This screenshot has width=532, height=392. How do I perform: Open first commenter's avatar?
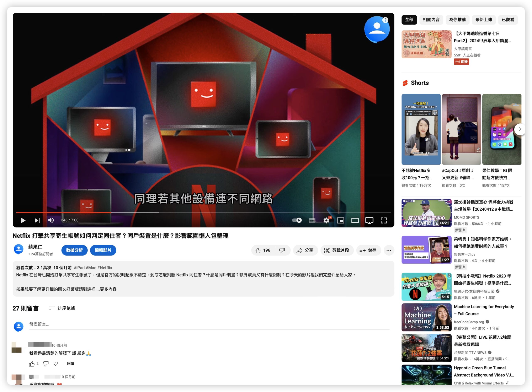[x=17, y=348]
